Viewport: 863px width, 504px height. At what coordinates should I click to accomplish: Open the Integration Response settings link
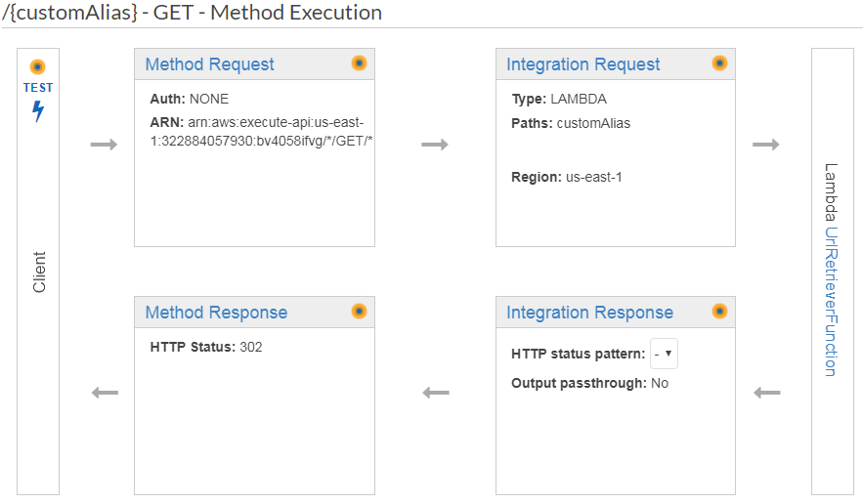click(x=589, y=313)
